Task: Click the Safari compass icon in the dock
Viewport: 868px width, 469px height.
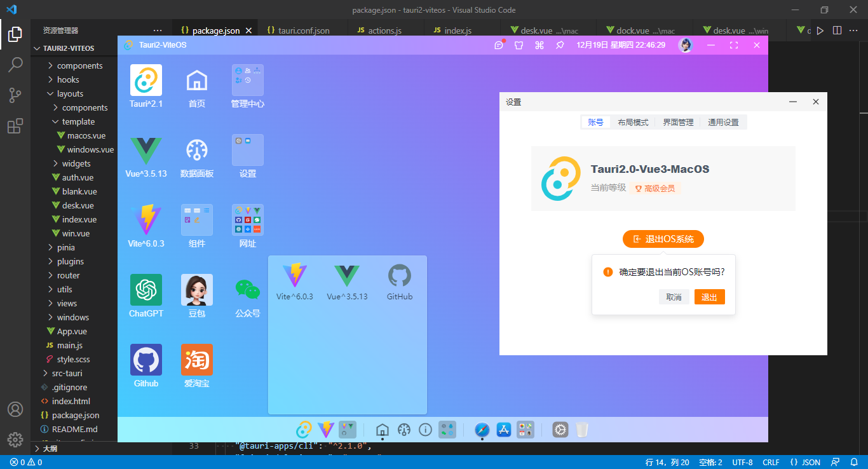Action: (x=482, y=430)
